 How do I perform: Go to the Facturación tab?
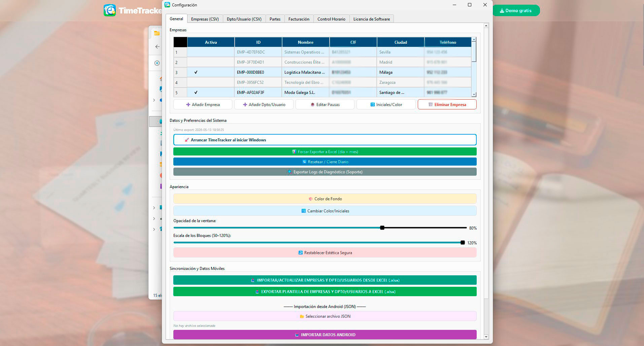click(299, 19)
